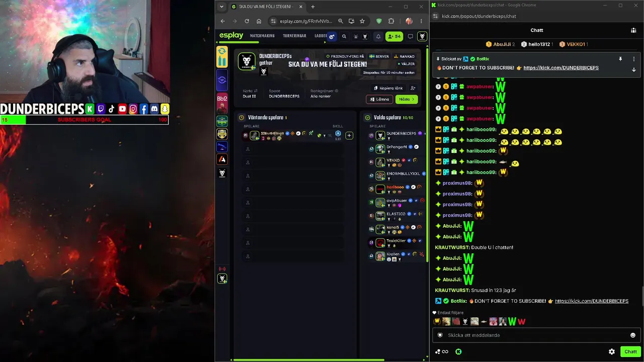This screenshot has width=644, height=362.
Task: Click the green 54 online friends button
Action: 394,36
